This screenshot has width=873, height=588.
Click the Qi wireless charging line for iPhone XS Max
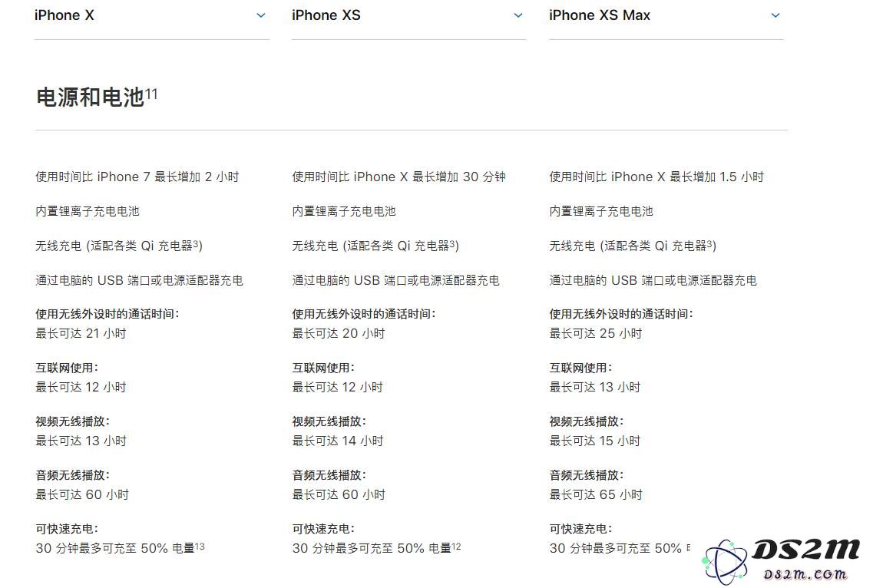[633, 246]
